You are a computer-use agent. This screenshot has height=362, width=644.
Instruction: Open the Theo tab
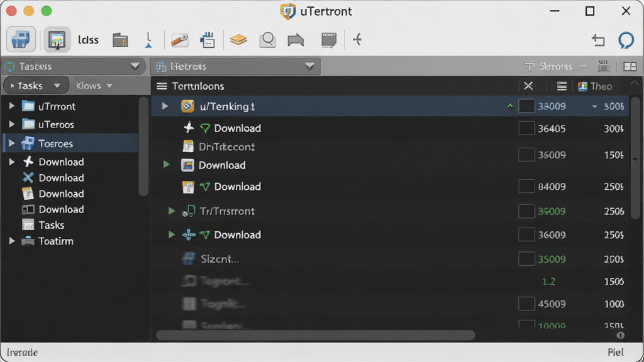[595, 86]
